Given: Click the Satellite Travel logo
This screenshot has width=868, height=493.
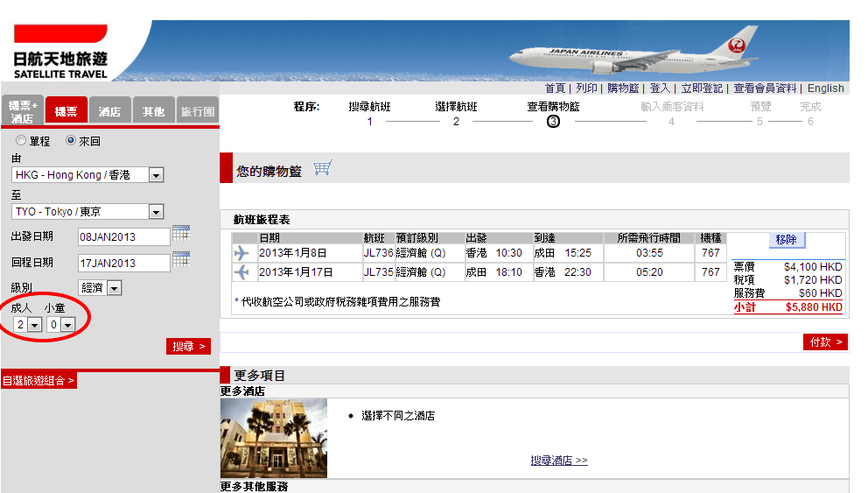Looking at the screenshot, I should point(60,53).
